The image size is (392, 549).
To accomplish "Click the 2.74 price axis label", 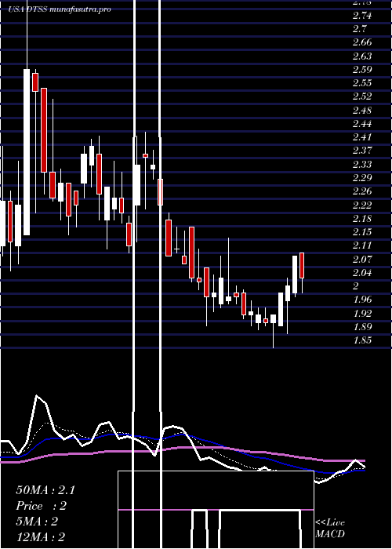I will [362, 16].
